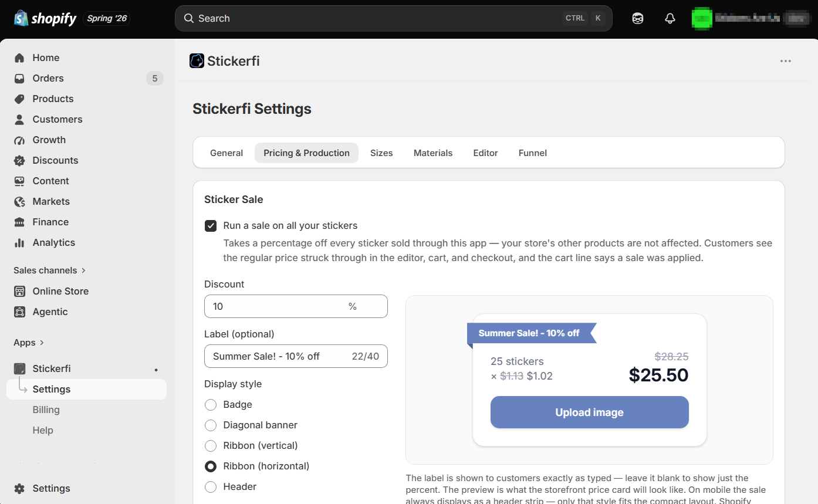Click the 25 stickers text in preview

[517, 361]
